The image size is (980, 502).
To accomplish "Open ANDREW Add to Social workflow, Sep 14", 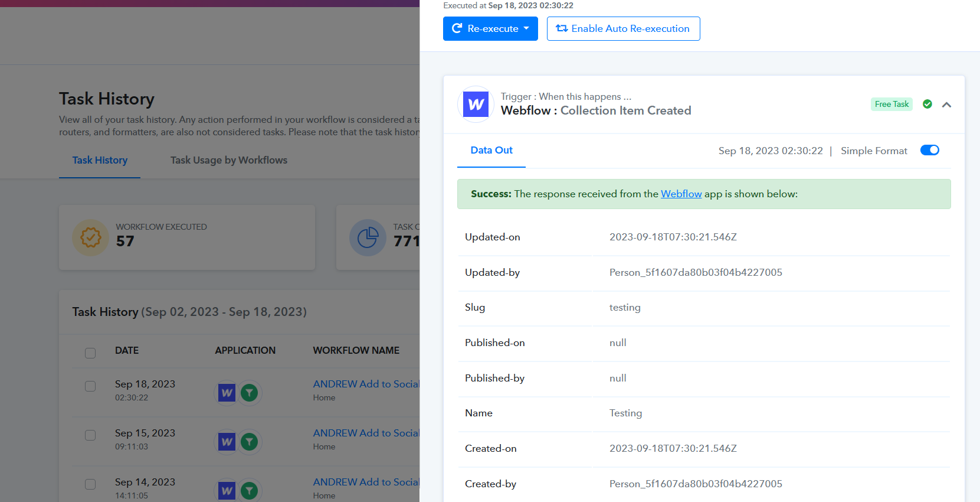I will click(366, 482).
